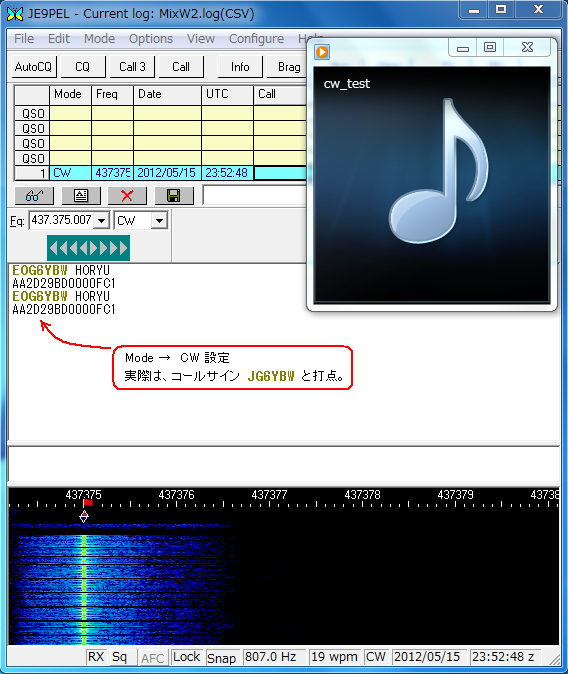This screenshot has height=674, width=568.
Task: Click the binoculars lookup icon
Action: tap(34, 196)
